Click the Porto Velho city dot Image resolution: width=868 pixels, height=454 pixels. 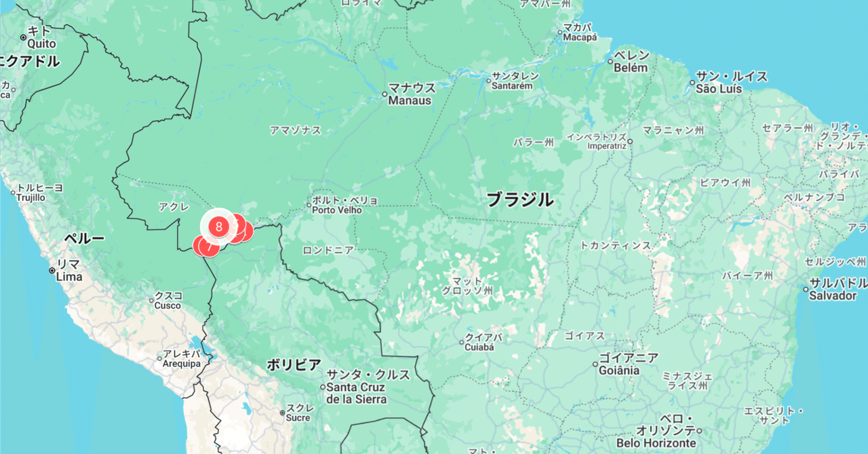309,204
